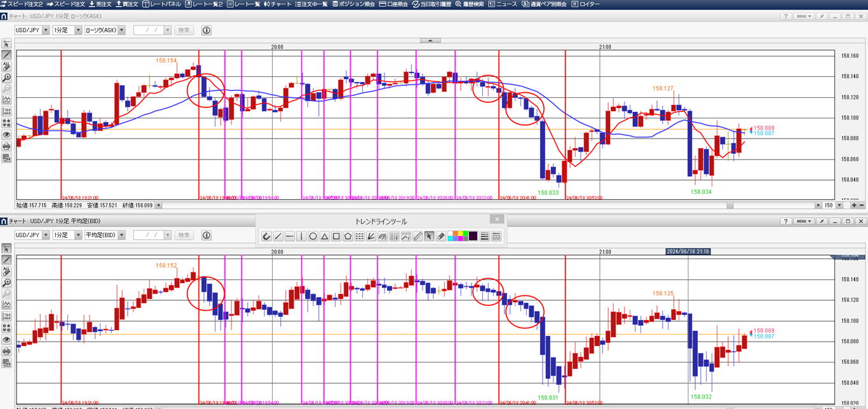Select the circle drawing tool
Screen dimensions: 868x409
(x=313, y=236)
